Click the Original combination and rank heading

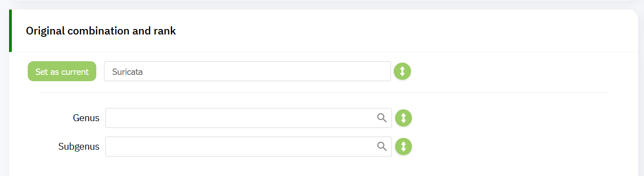tap(101, 31)
